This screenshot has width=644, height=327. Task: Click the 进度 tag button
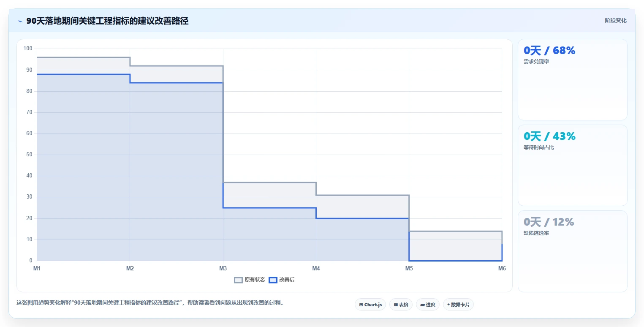tap(428, 305)
